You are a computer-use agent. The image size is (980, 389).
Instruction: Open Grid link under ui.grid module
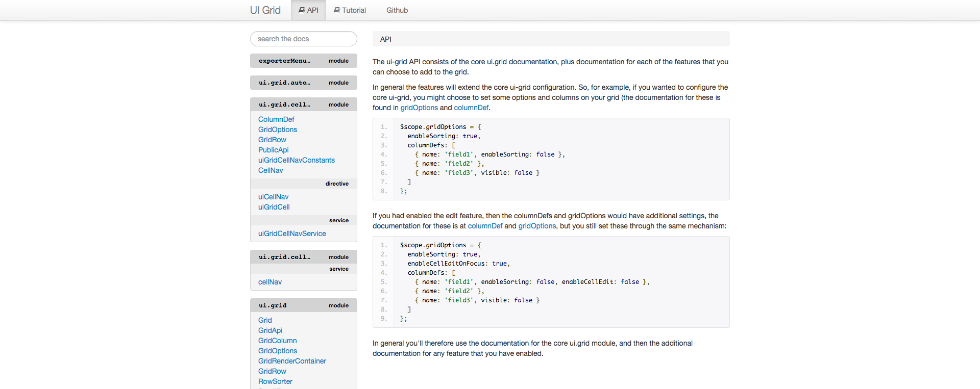[x=265, y=320]
